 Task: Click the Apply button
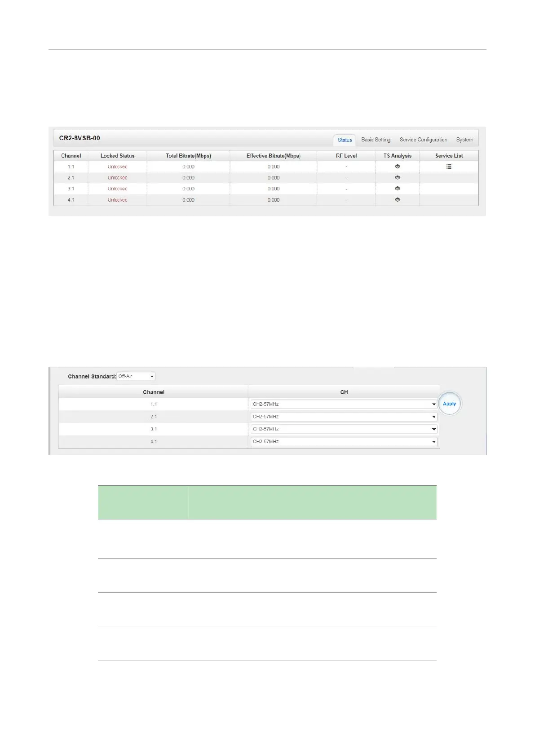tap(449, 404)
